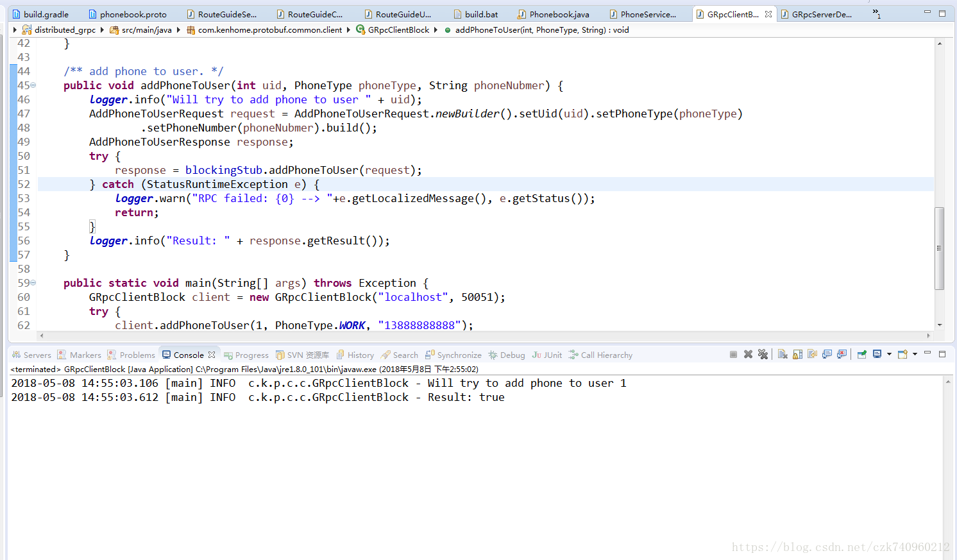Open the Problems view tab
Screen dimensions: 957x560
pos(131,355)
